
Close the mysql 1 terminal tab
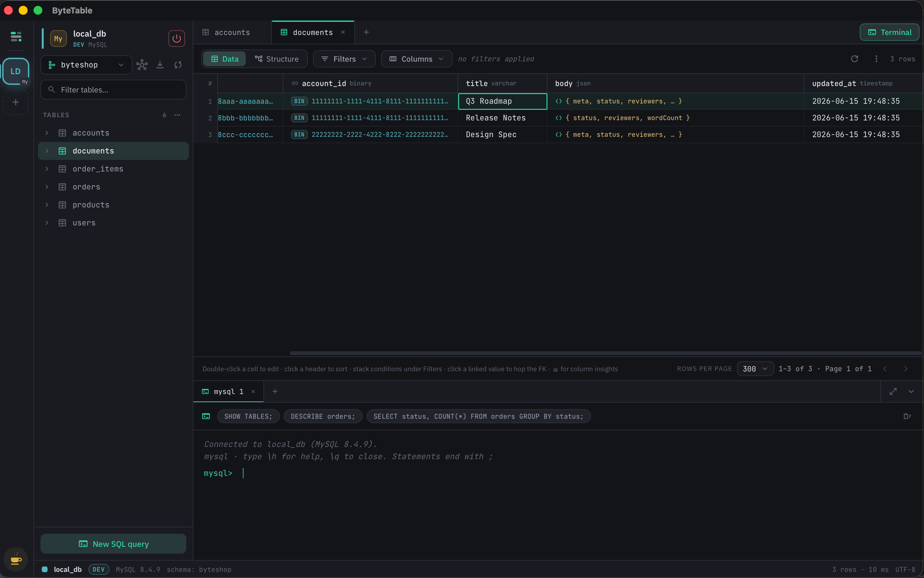[x=253, y=391]
